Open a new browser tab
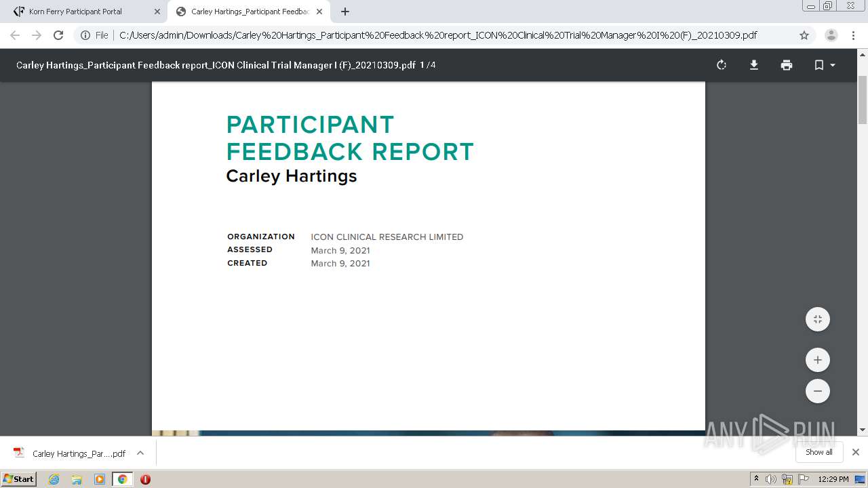The width and height of the screenshot is (868, 488). pos(345,12)
